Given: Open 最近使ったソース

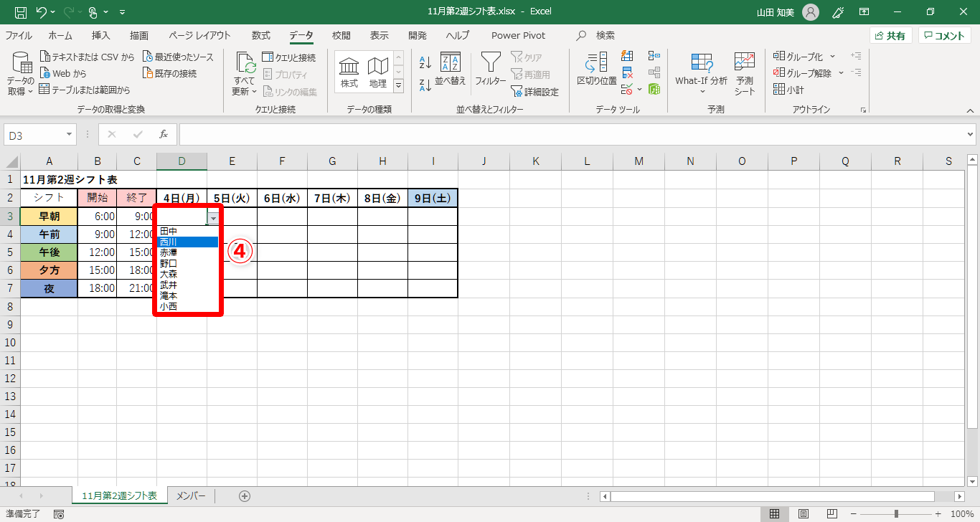Looking at the screenshot, I should tap(178, 57).
